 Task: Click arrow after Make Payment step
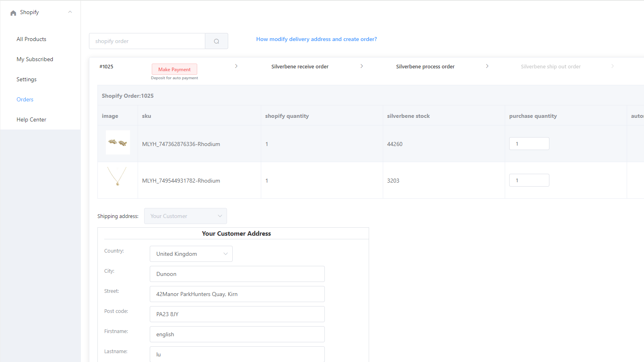click(236, 66)
